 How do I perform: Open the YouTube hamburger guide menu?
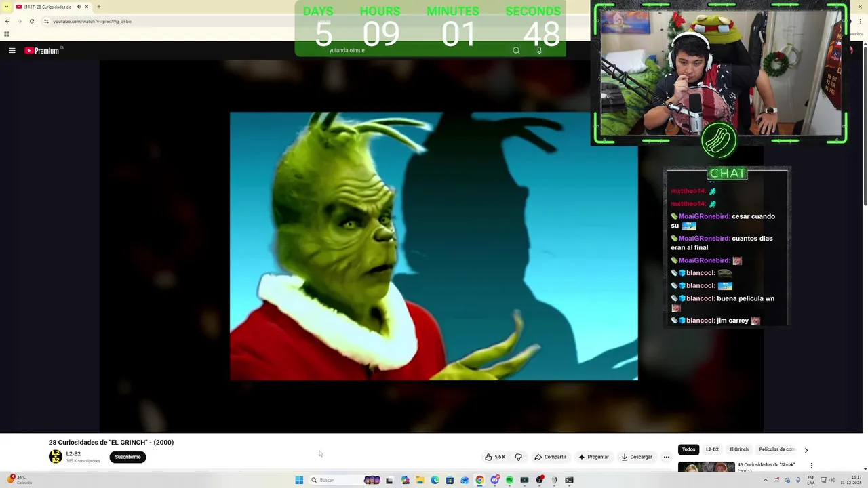[12, 50]
